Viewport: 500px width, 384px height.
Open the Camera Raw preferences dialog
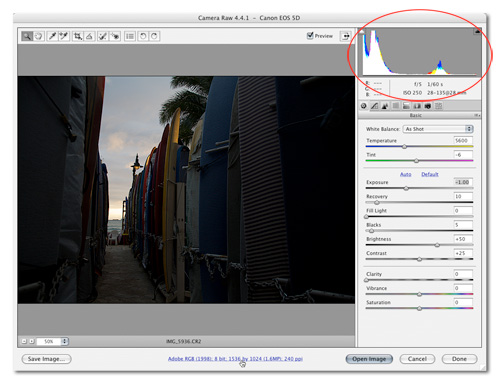click(x=130, y=36)
